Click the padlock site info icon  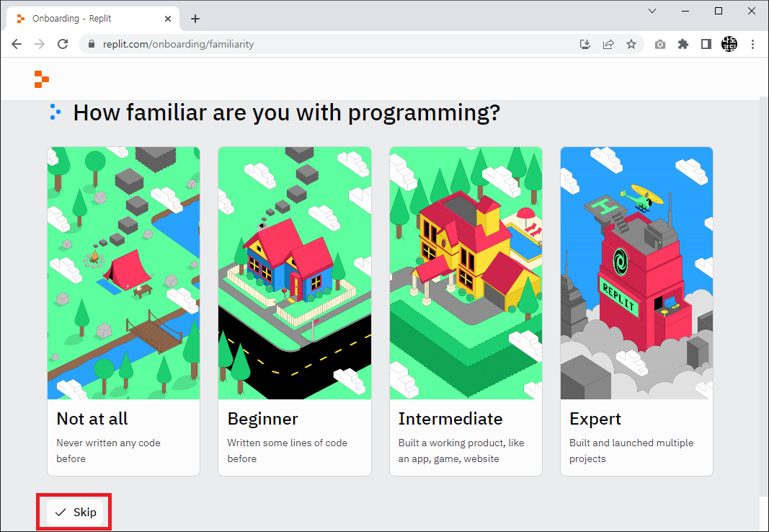click(x=92, y=44)
